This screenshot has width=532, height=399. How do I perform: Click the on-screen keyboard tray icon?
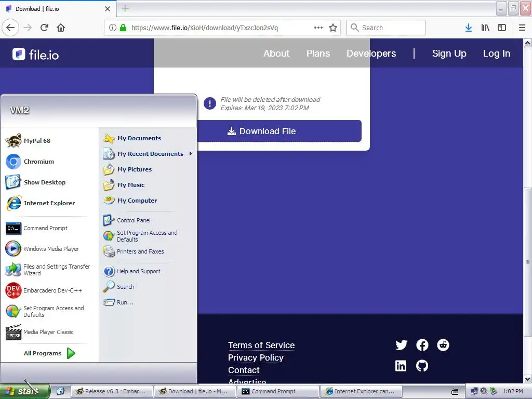[455, 392]
